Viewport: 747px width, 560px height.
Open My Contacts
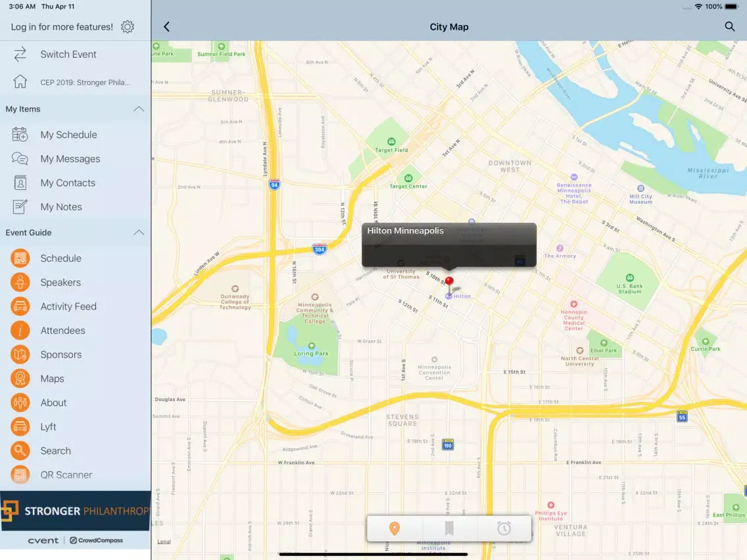pyautogui.click(x=75, y=183)
